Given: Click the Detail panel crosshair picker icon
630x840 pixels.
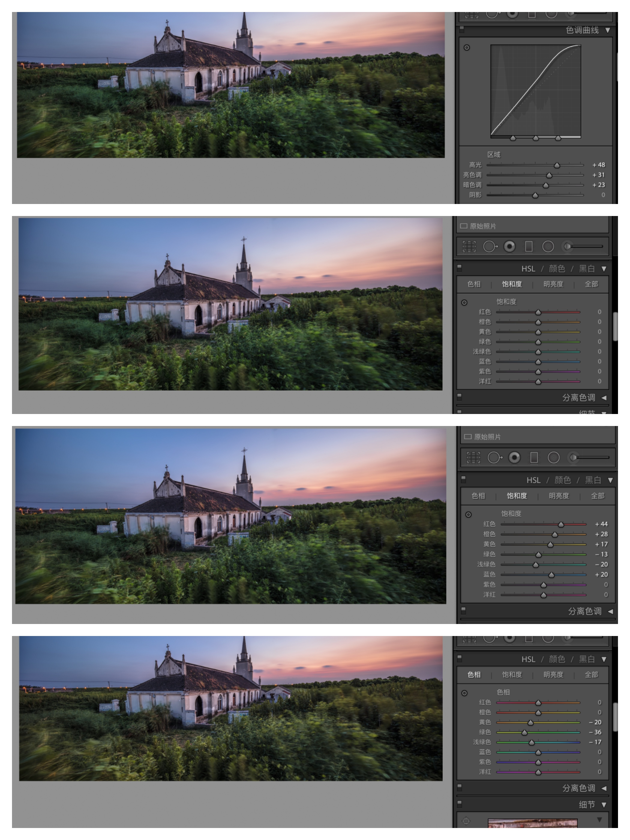Looking at the screenshot, I should pyautogui.click(x=466, y=821).
